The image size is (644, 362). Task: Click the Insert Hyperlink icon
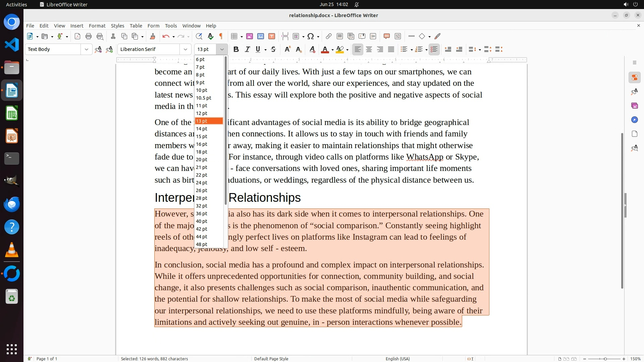click(x=329, y=36)
